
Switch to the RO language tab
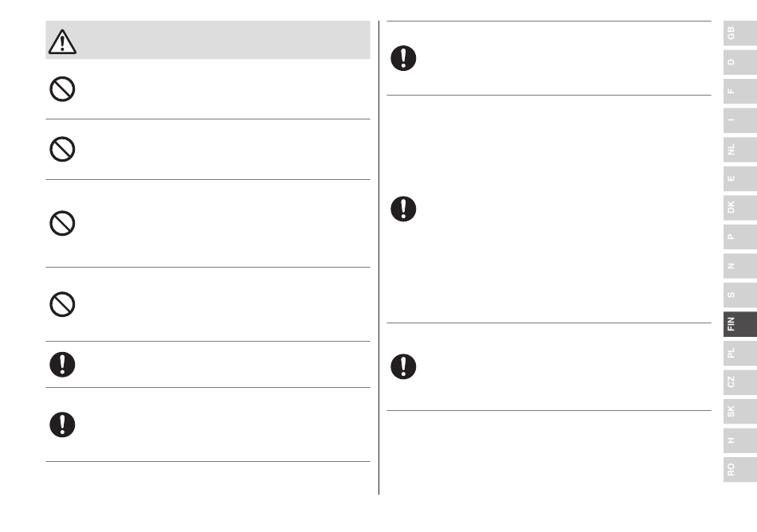point(740,469)
